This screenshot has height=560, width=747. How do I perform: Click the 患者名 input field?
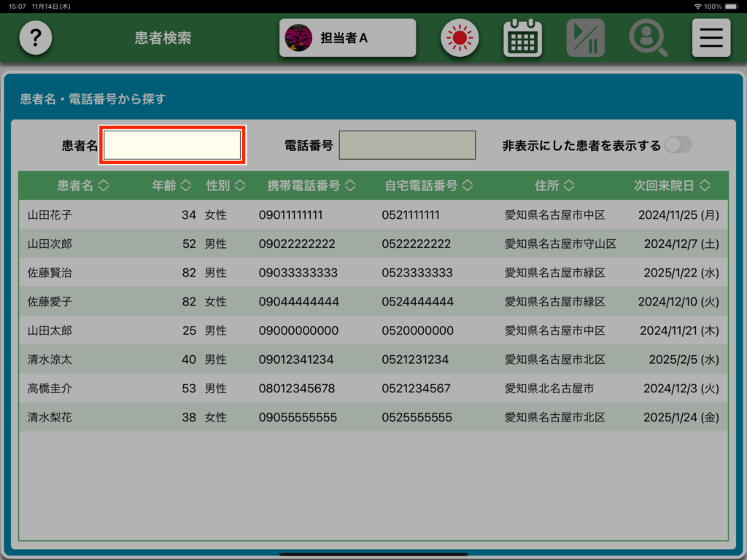pos(172,145)
